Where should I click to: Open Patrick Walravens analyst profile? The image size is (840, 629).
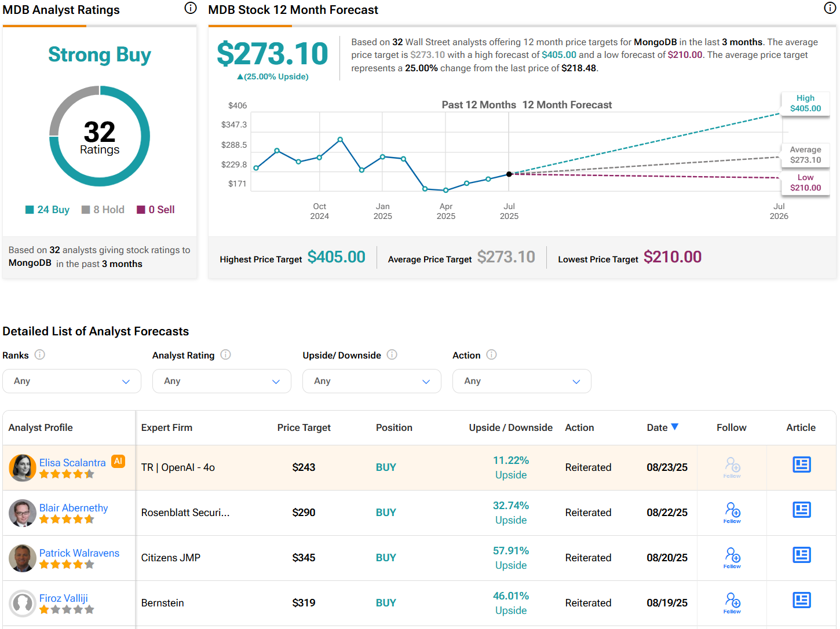point(79,553)
